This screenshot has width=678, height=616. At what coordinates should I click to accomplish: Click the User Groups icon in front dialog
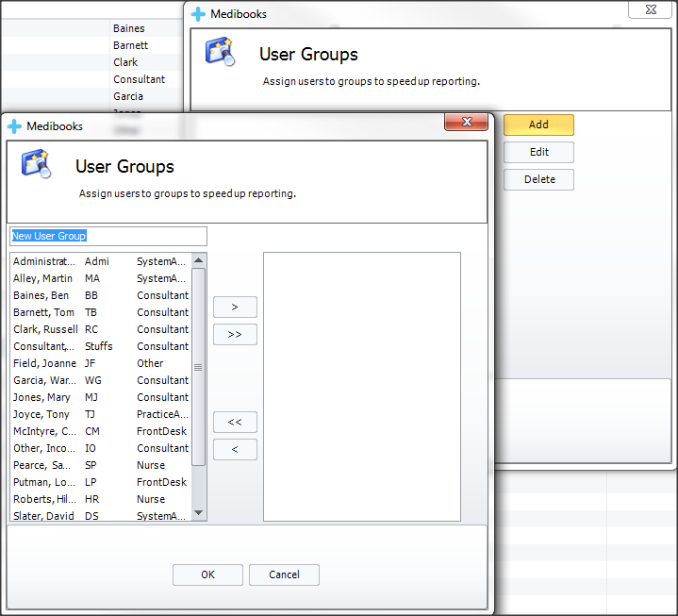36,163
